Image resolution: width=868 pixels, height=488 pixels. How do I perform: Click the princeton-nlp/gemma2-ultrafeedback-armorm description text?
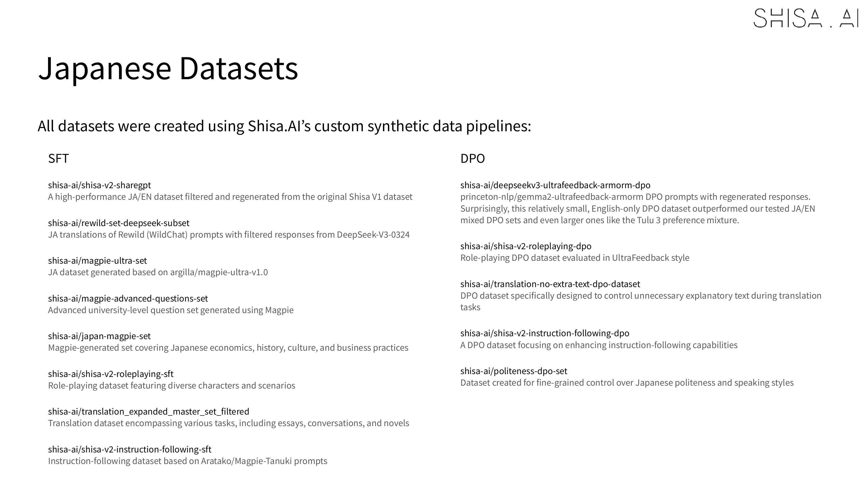tap(635, 197)
